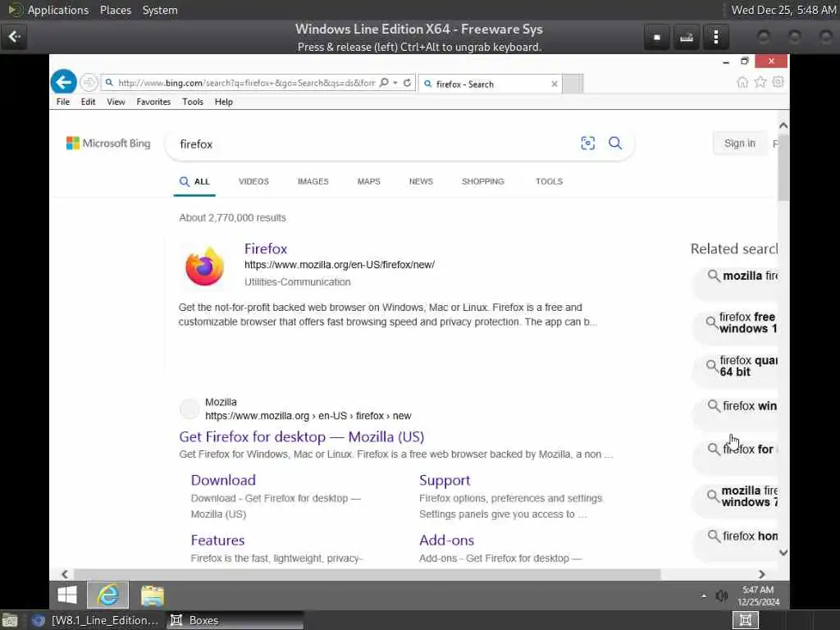This screenshot has height=630, width=840.
Task: Switch to the VIDEOS tab
Action: click(253, 181)
